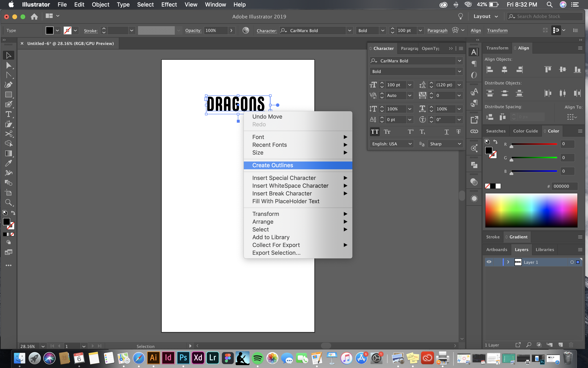Open leading (120 pt) dropdown
The image size is (588, 368).
point(459,85)
